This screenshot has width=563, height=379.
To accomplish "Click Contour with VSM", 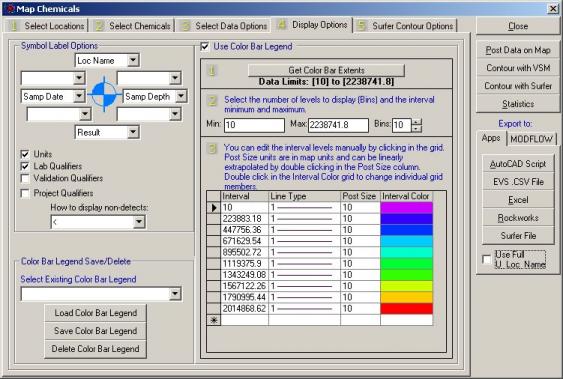I will pos(518,68).
